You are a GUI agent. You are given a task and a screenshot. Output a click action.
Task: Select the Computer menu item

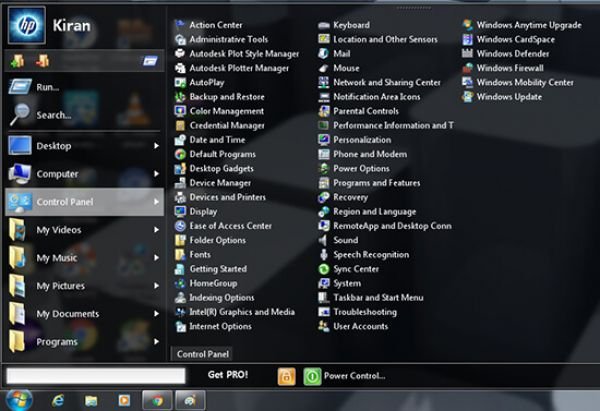coord(84,174)
